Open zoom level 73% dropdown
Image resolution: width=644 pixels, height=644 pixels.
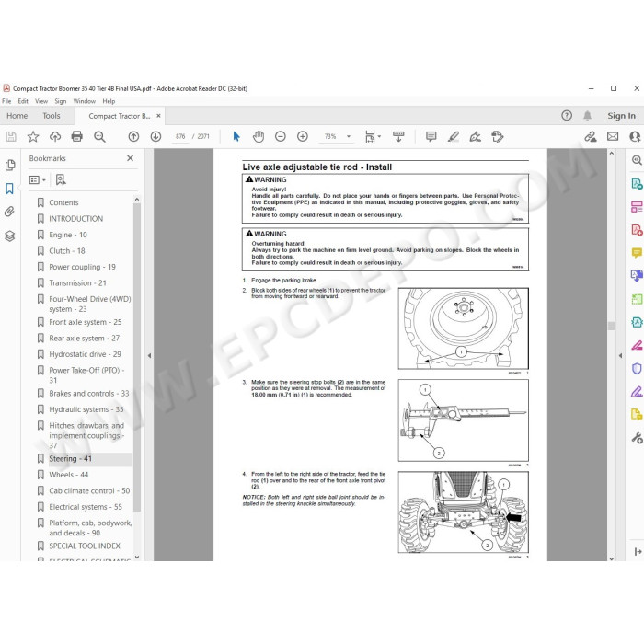(349, 136)
